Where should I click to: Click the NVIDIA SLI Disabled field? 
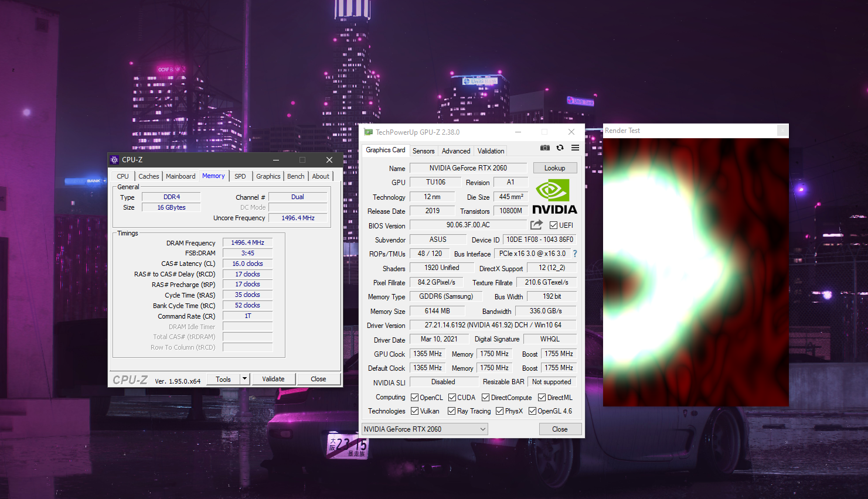click(x=443, y=382)
